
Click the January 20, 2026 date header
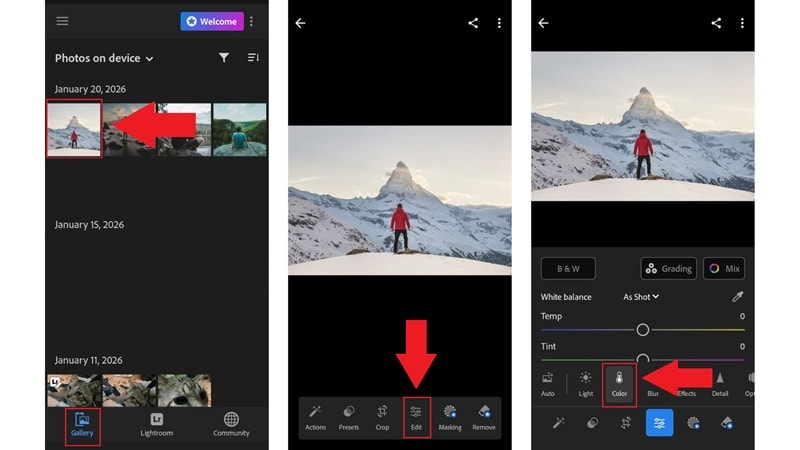[x=90, y=89]
